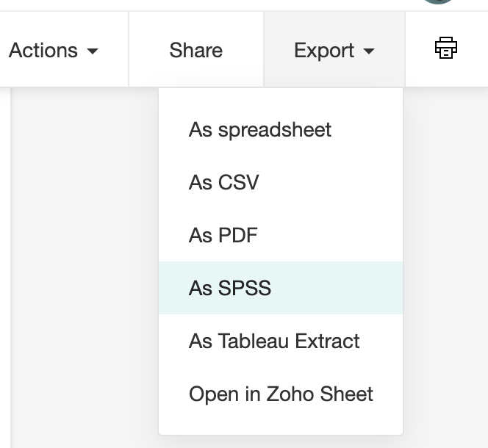Click the Actions text label

coord(43,50)
